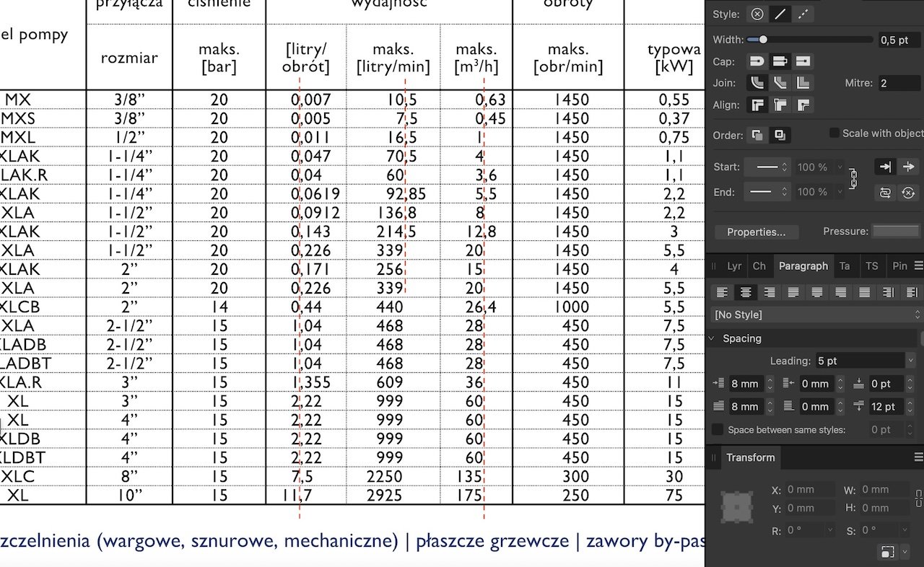Place arrowhead at end of line button
924x567 pixels.
coord(909,167)
